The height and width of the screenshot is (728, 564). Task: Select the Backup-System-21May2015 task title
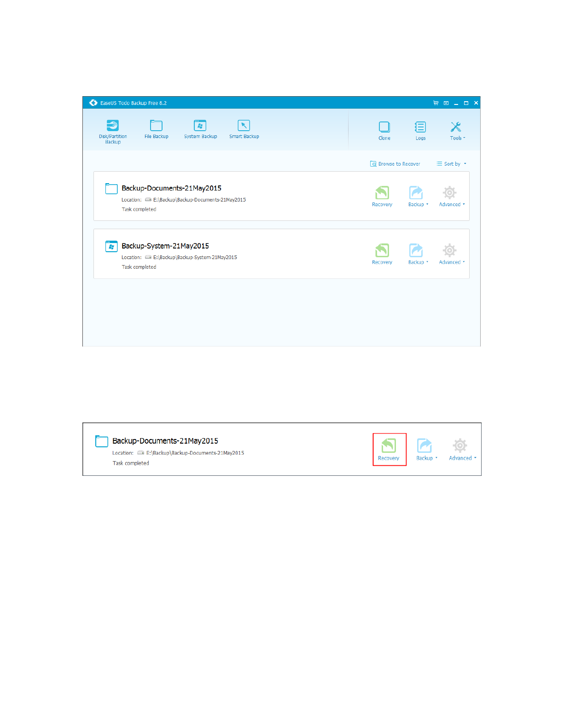[x=165, y=246]
